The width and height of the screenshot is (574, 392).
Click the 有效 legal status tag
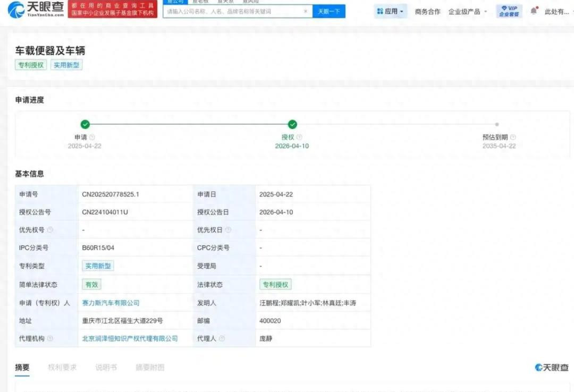pos(91,284)
